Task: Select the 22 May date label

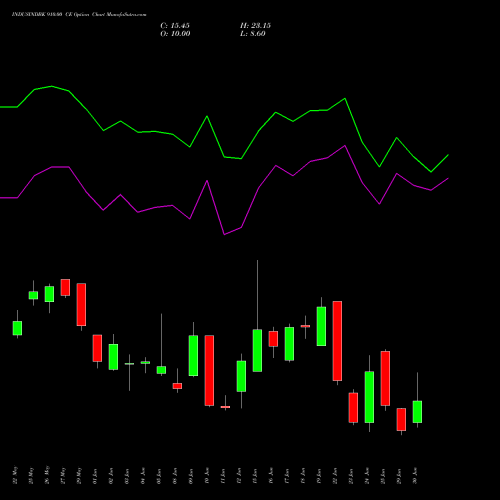Action: (x=15, y=475)
